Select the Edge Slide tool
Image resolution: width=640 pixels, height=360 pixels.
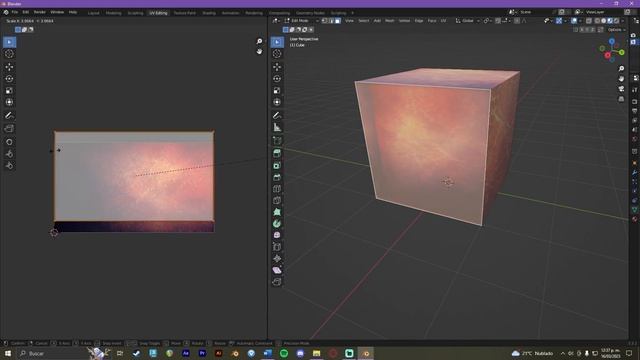pyautogui.click(x=277, y=247)
